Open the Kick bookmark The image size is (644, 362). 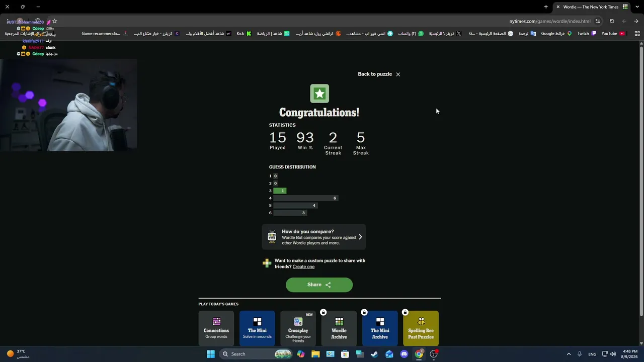pos(244,34)
